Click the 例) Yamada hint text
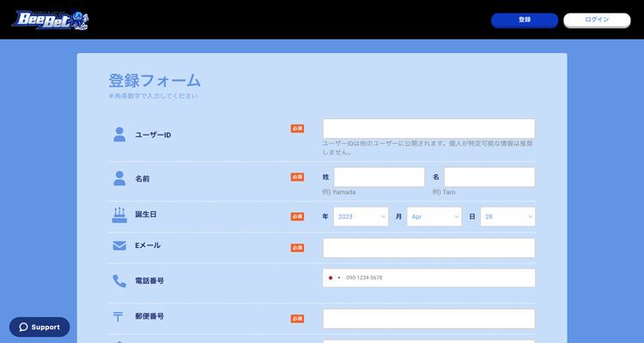This screenshot has width=644, height=343. [339, 192]
